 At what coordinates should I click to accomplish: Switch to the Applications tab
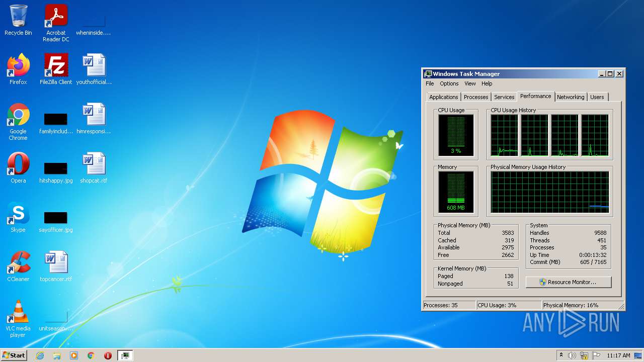click(444, 97)
